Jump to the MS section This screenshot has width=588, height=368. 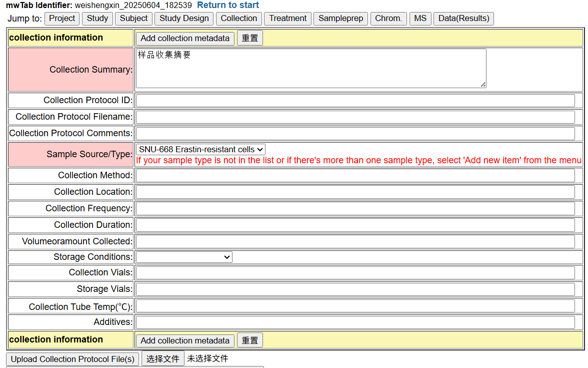coord(420,19)
